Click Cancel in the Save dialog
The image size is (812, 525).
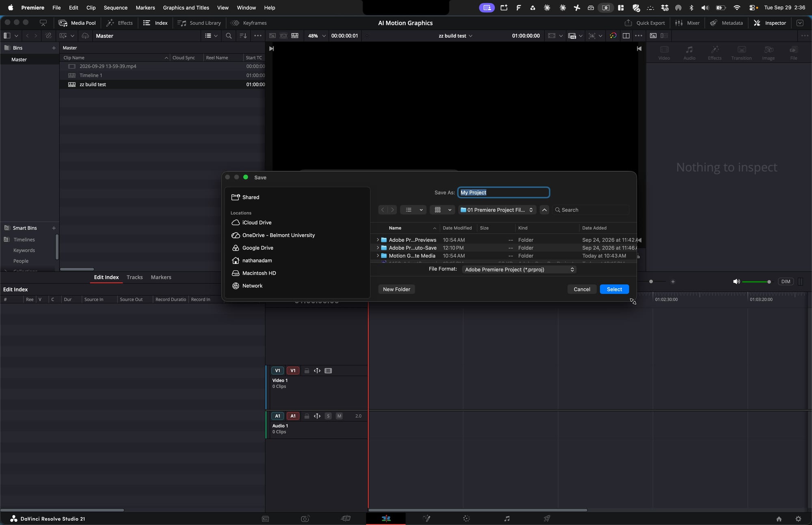tap(582, 289)
